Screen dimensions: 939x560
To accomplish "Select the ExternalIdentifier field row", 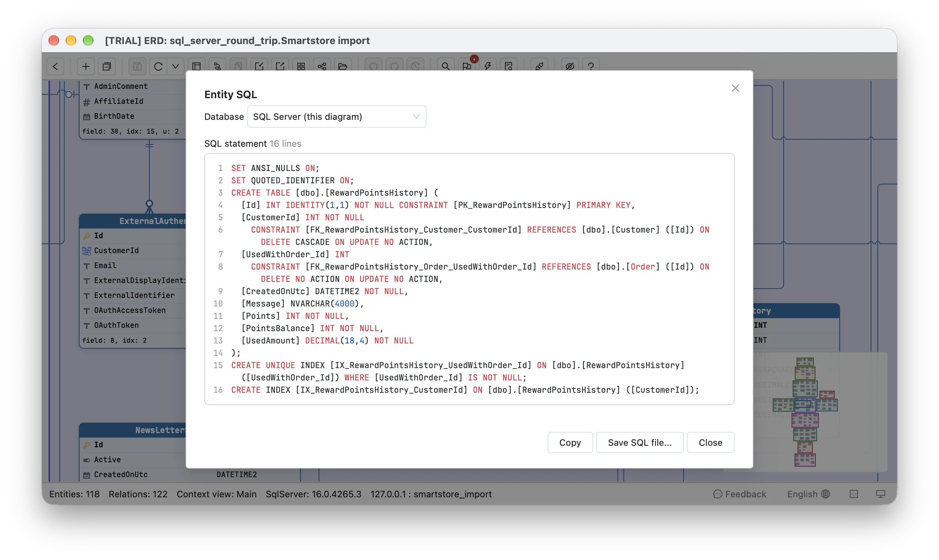I will [x=133, y=295].
